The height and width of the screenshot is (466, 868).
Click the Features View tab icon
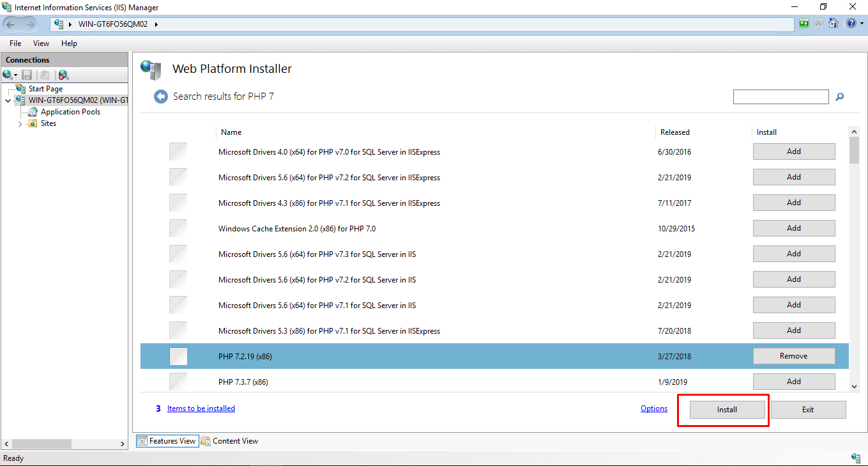coord(142,441)
